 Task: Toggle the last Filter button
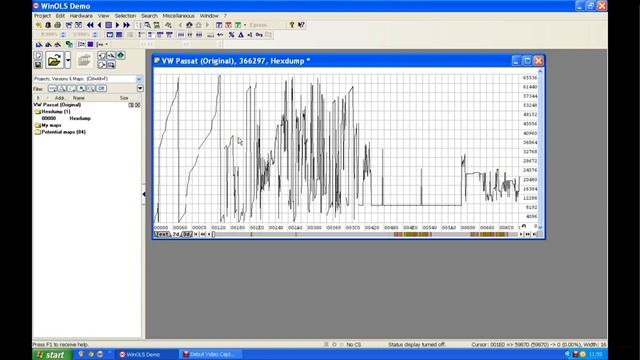[x=102, y=88]
